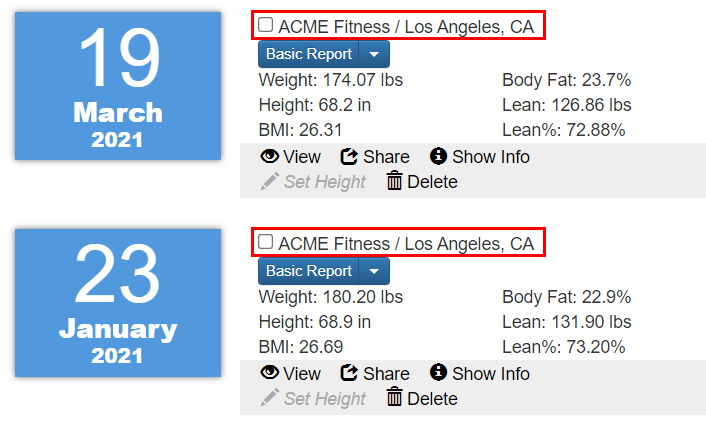Open the Basic Report for January 23 scan
Viewport: 706px width, 422px height.
[x=308, y=271]
